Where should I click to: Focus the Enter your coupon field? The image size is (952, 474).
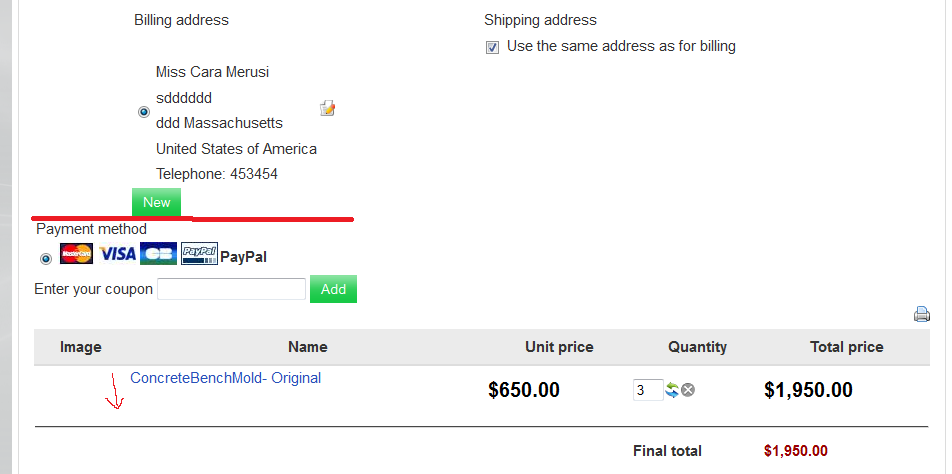tap(231, 289)
